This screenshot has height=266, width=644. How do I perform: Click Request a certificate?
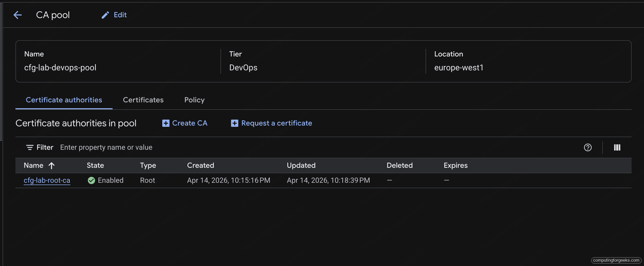point(276,123)
